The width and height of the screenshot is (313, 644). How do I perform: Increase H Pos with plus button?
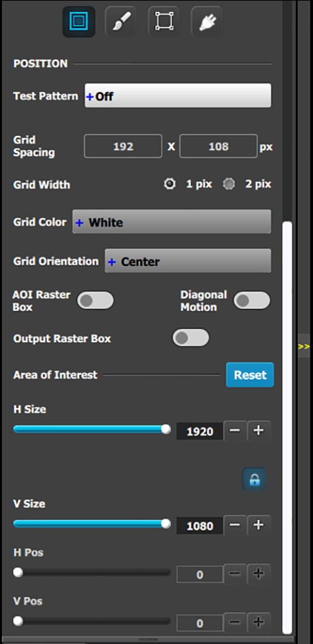[x=259, y=574]
